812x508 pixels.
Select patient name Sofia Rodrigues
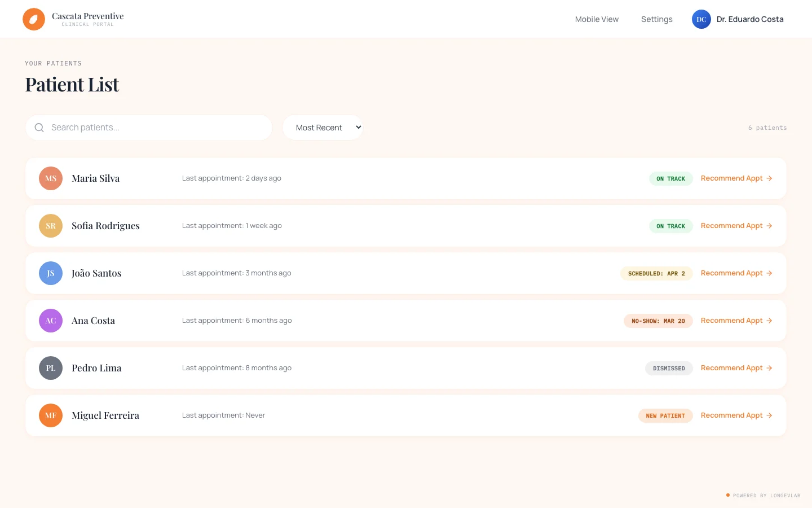coord(105,226)
